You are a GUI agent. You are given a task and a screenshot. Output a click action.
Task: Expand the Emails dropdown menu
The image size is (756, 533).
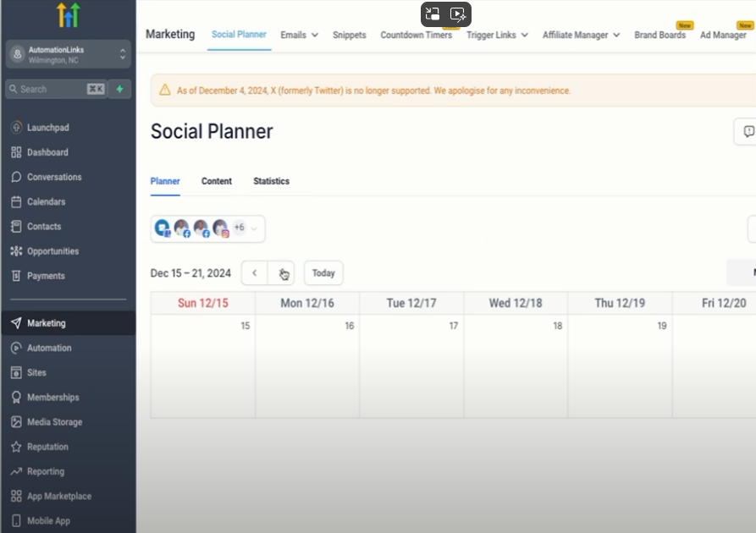point(300,35)
